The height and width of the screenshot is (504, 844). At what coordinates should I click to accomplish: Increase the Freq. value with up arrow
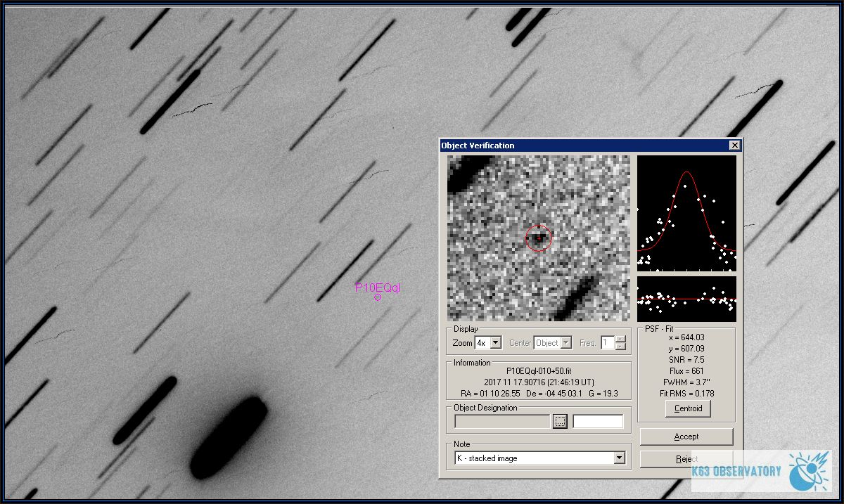click(x=620, y=340)
